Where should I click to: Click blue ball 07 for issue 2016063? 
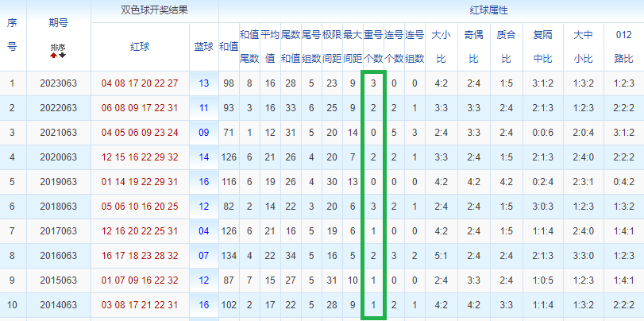point(204,256)
